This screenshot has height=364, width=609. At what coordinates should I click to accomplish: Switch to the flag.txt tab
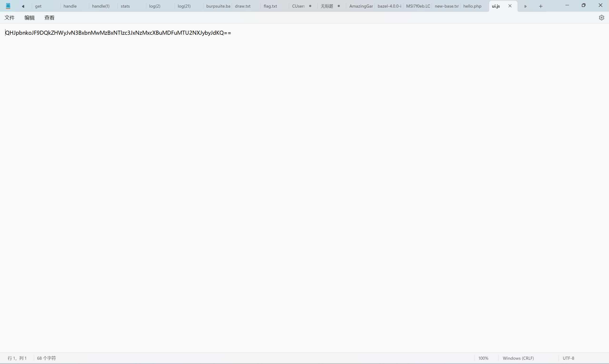[x=274, y=6]
